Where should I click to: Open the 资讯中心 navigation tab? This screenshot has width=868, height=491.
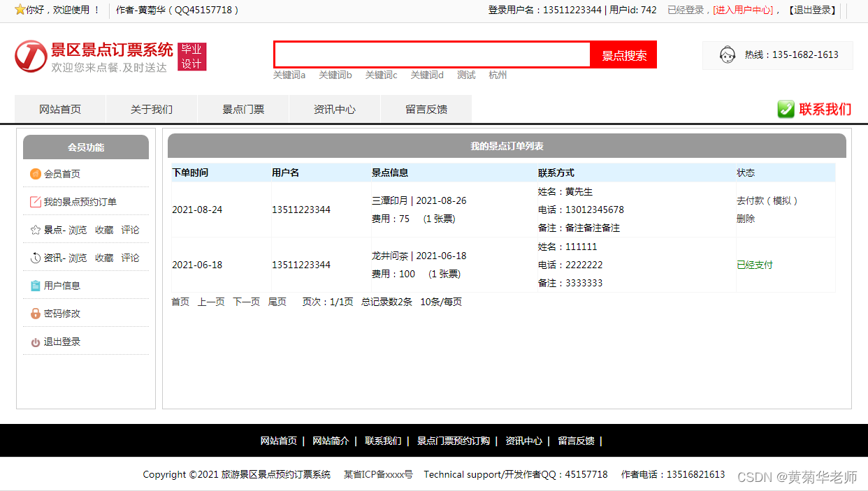[335, 109]
